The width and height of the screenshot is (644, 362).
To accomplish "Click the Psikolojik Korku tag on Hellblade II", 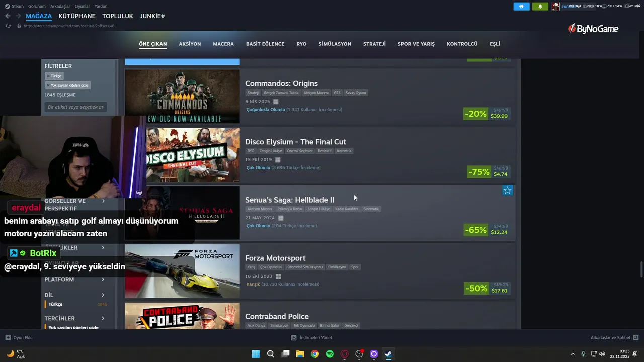I will (x=290, y=209).
